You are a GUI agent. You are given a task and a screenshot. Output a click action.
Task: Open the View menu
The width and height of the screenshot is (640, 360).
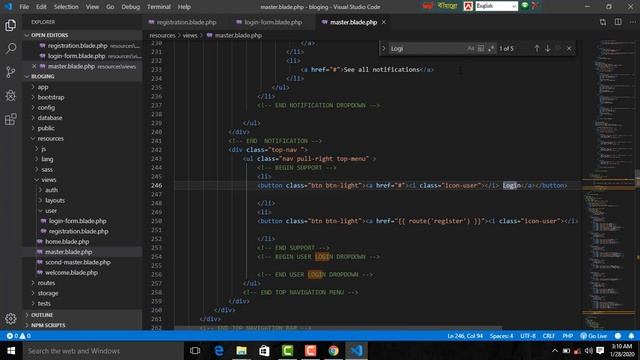[x=92, y=7]
